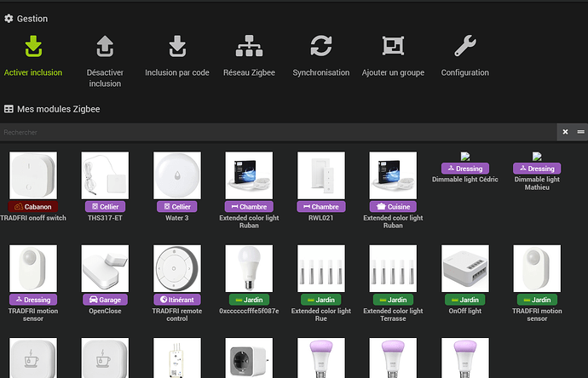The width and height of the screenshot is (588, 378).
Task: Open Inclusion par code icon
Action: tap(177, 46)
